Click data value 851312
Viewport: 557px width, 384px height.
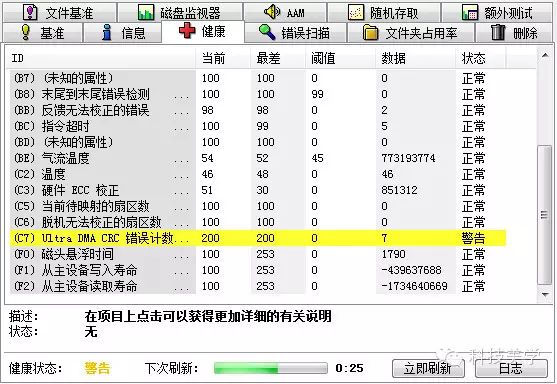pos(399,190)
